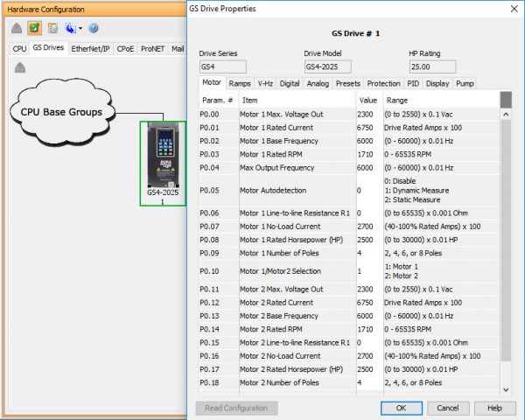Click the CPU Base Groups cloud

tap(61, 112)
